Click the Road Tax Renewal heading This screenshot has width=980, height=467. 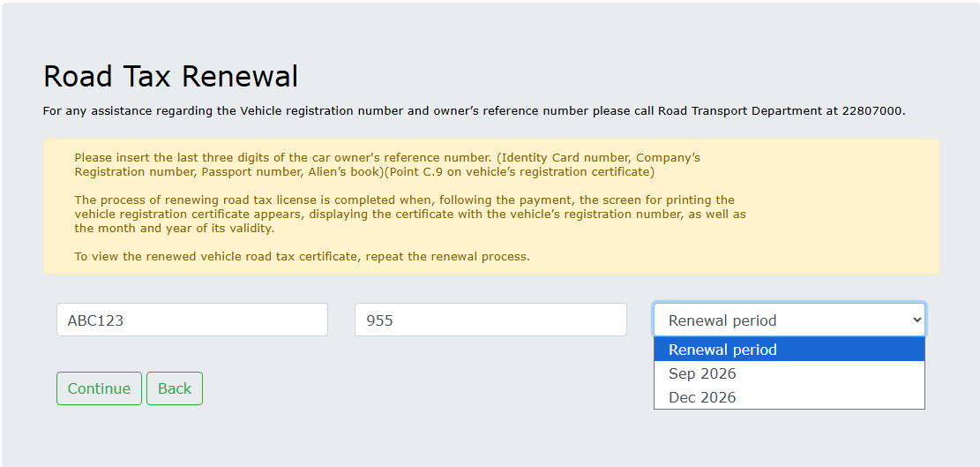(x=170, y=76)
